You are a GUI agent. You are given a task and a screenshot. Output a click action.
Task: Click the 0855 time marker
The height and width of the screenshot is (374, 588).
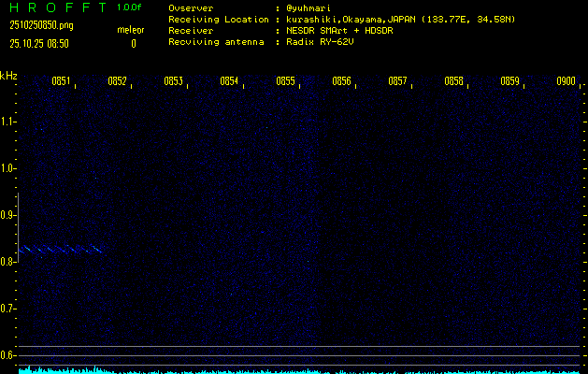[x=285, y=81]
